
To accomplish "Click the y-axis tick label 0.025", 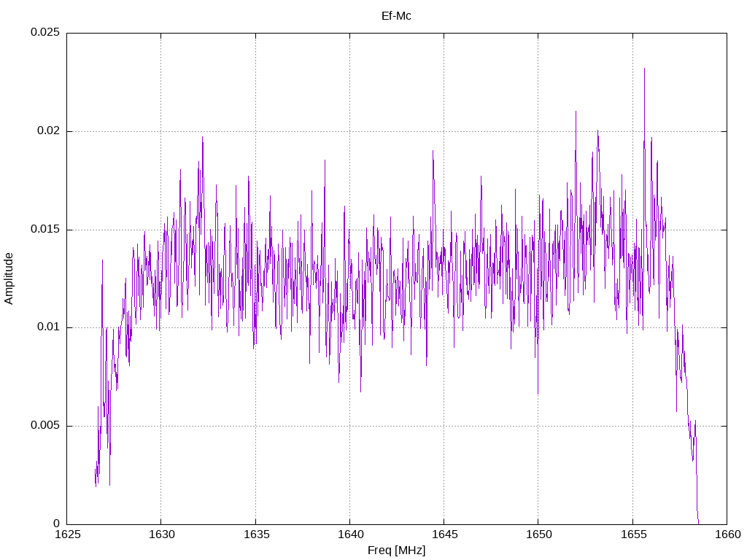I will click(x=45, y=32).
